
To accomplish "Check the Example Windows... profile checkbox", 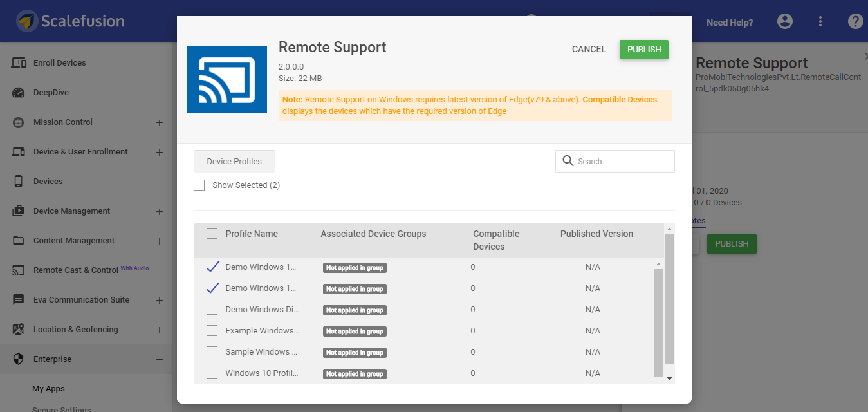I will click(212, 331).
